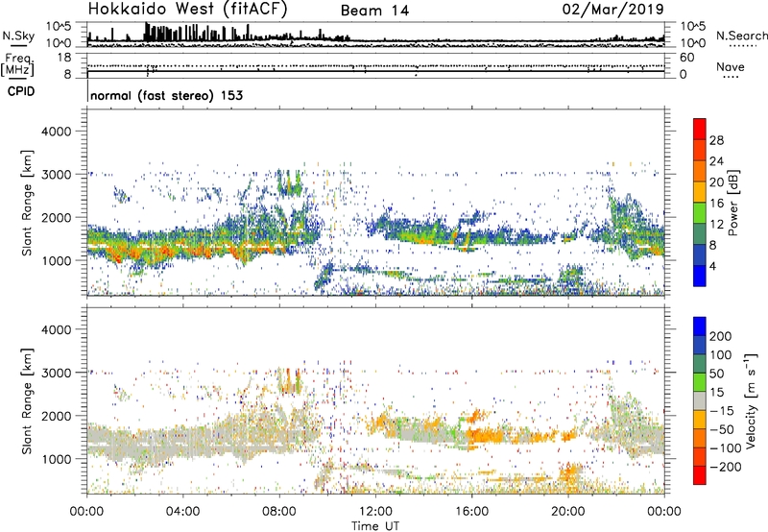Click the 'Power [dB]' color bar label
This screenshot has width=768, height=532.
[x=733, y=203]
